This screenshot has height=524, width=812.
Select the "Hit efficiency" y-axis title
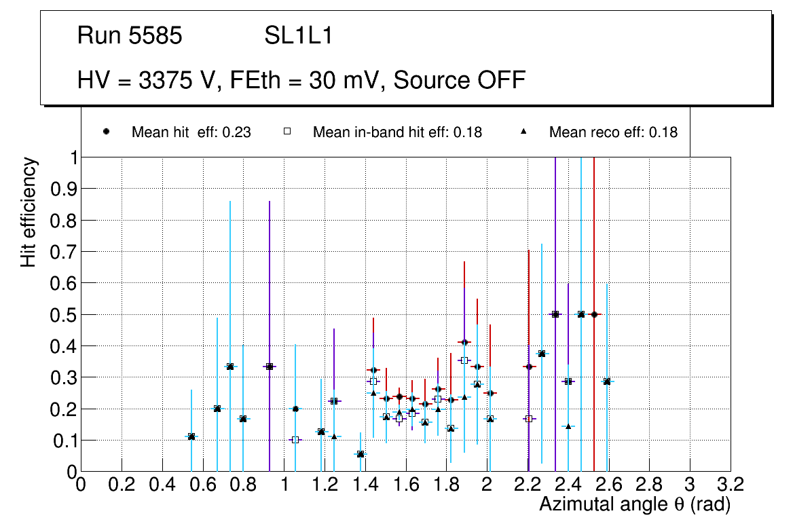tap(29, 212)
